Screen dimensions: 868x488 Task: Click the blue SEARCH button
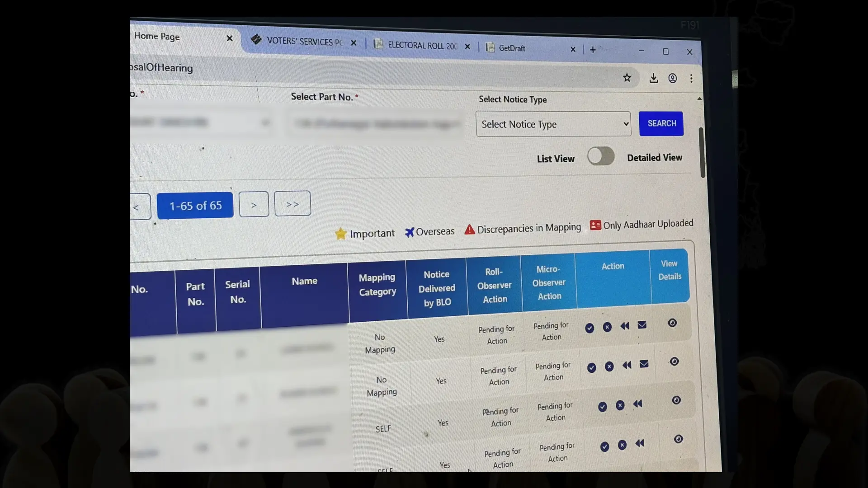click(661, 123)
